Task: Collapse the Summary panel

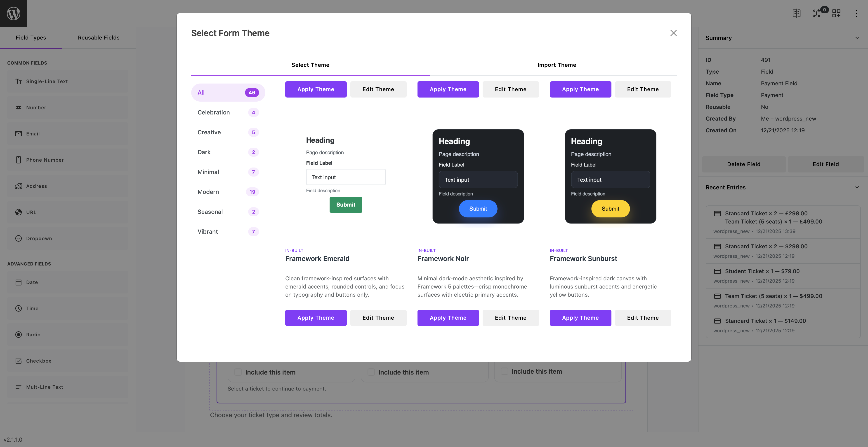Action: tap(857, 38)
